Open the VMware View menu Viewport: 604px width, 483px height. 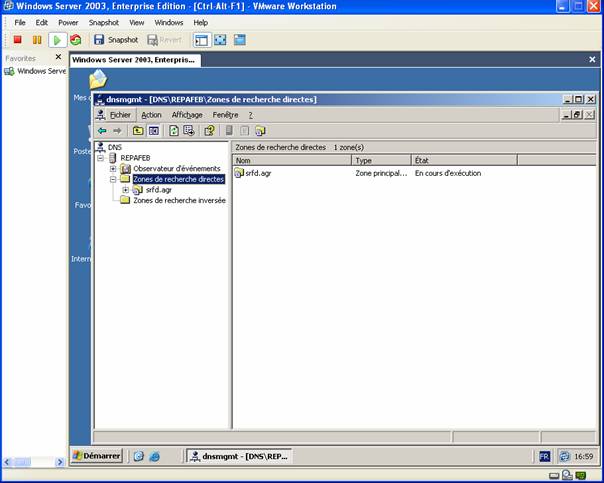click(x=136, y=23)
